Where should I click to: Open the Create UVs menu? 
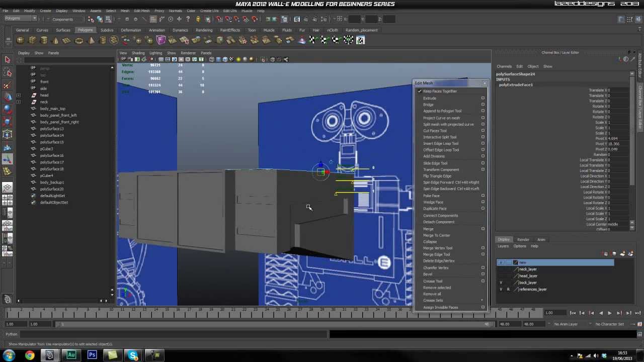pos(209,11)
